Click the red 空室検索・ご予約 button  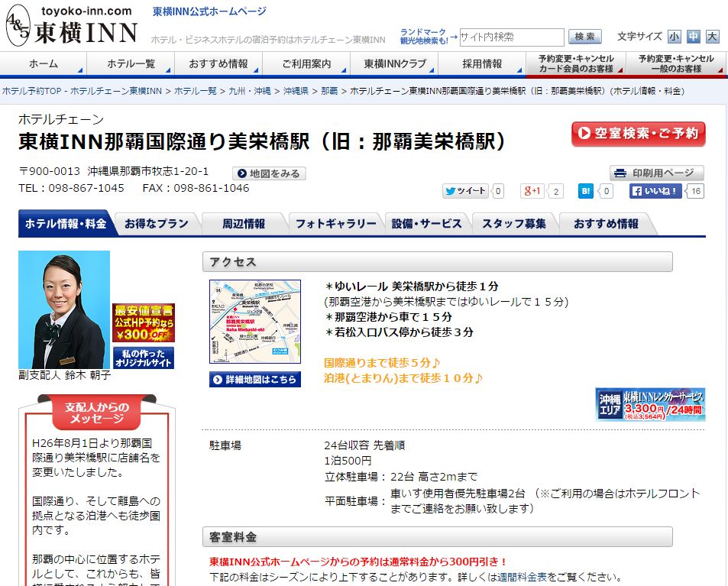coord(639,134)
